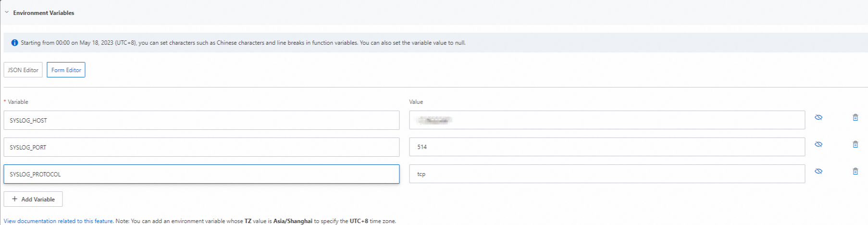This screenshot has width=868, height=225.
Task: Click the value field containing tcp
Action: tap(607, 174)
